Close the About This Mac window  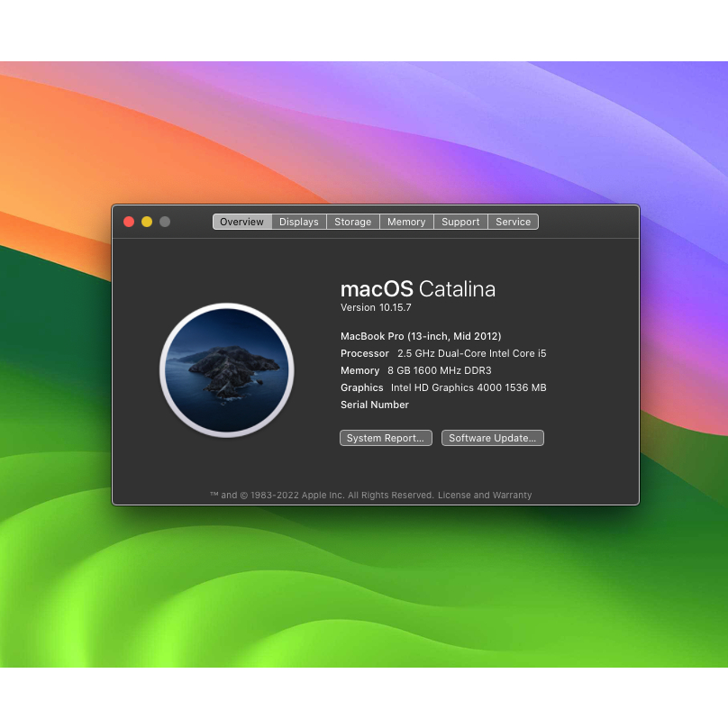pyautogui.click(x=129, y=222)
